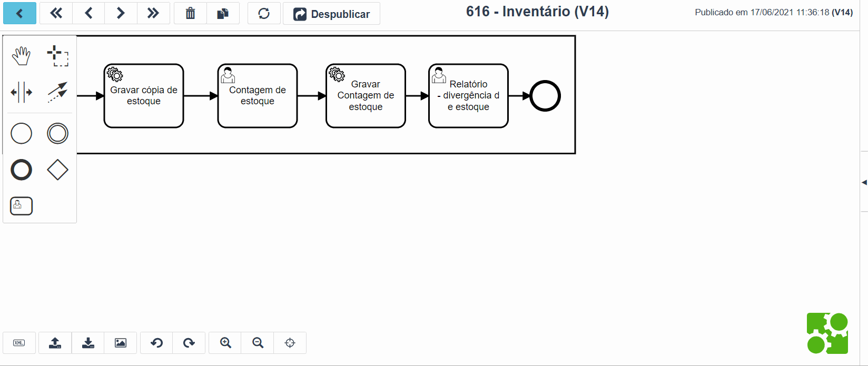Activate the space tool
The height and width of the screenshot is (366, 868).
[22, 92]
